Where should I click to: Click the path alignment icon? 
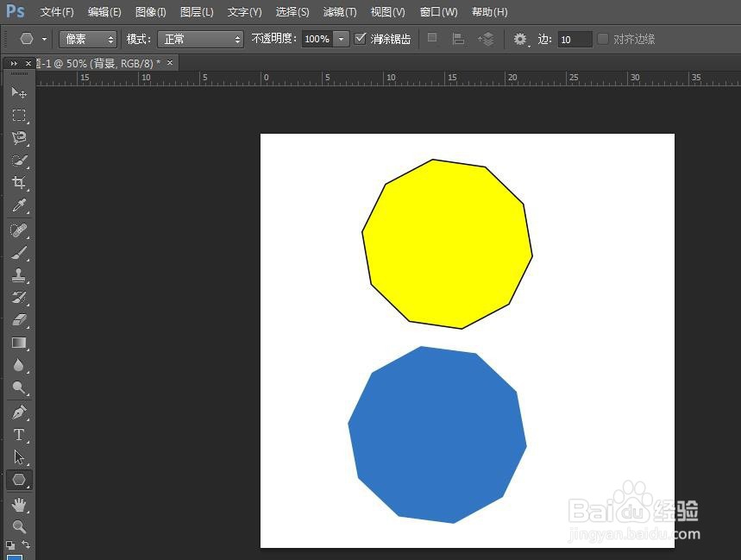[457, 39]
